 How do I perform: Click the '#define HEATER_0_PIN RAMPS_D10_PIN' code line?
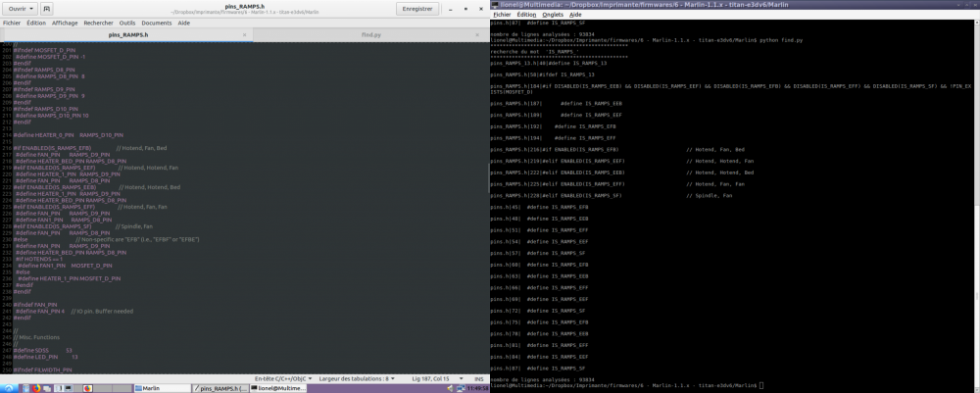point(69,134)
